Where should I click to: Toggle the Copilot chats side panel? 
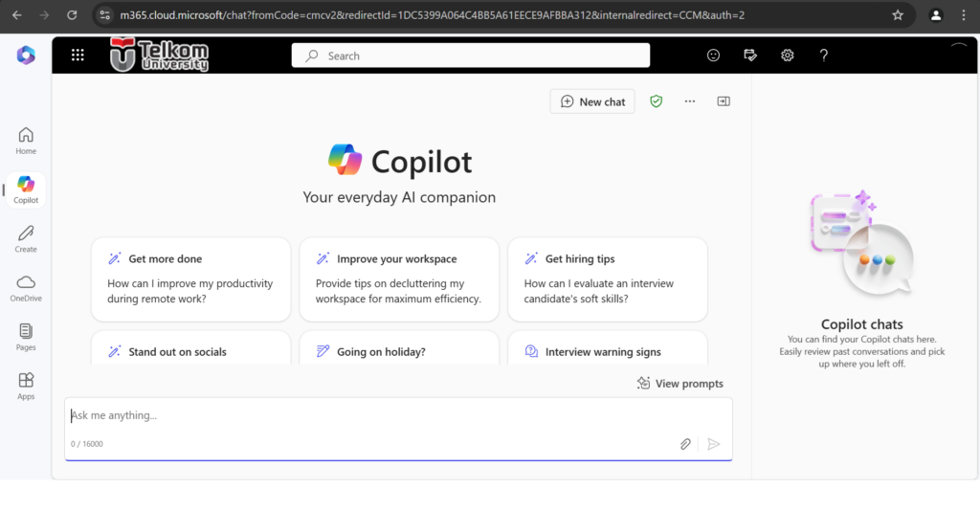click(724, 101)
